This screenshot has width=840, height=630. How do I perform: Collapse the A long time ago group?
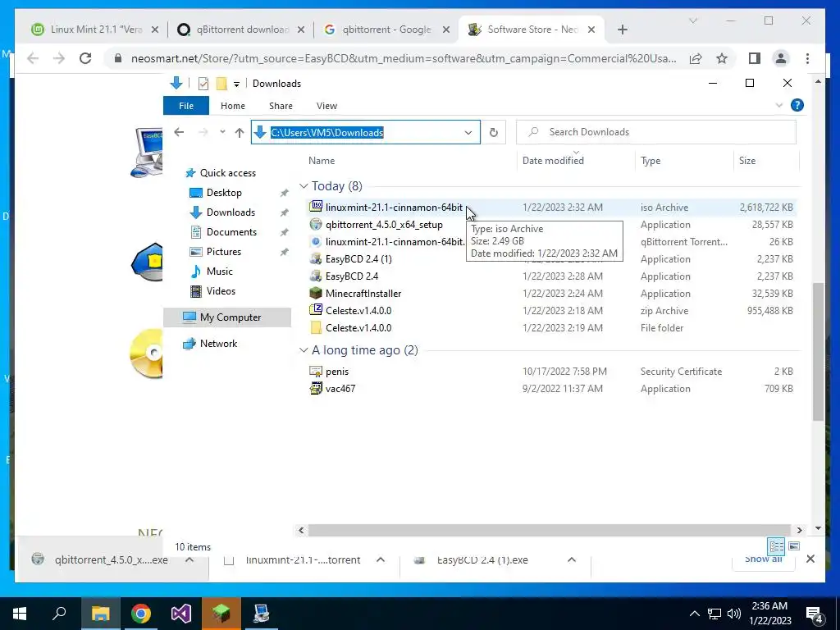pos(304,349)
